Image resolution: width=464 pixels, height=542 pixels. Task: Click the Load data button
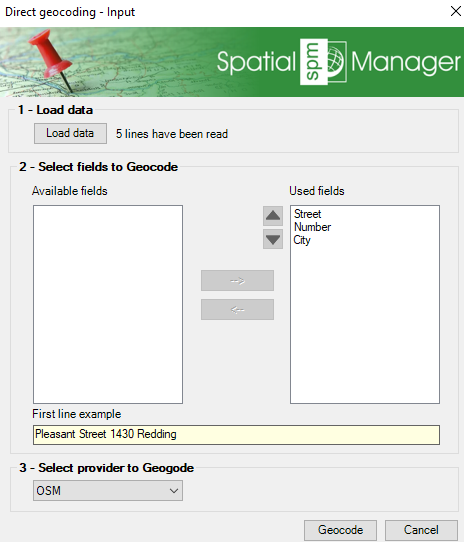pos(70,133)
